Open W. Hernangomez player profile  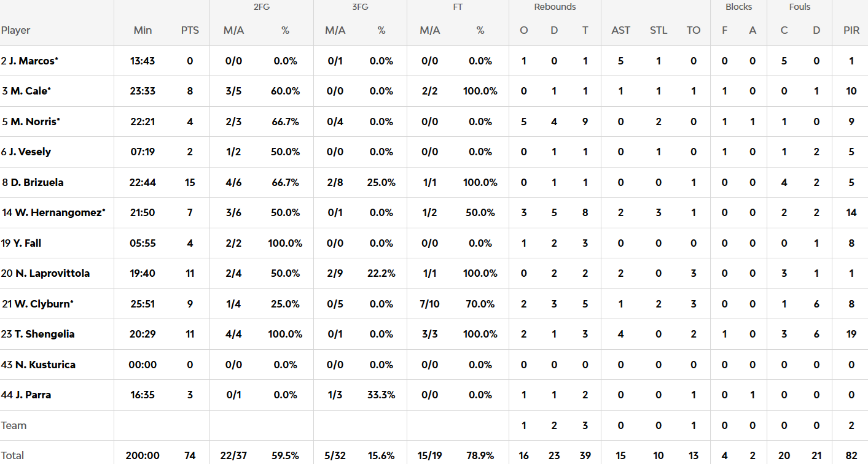[57, 212]
